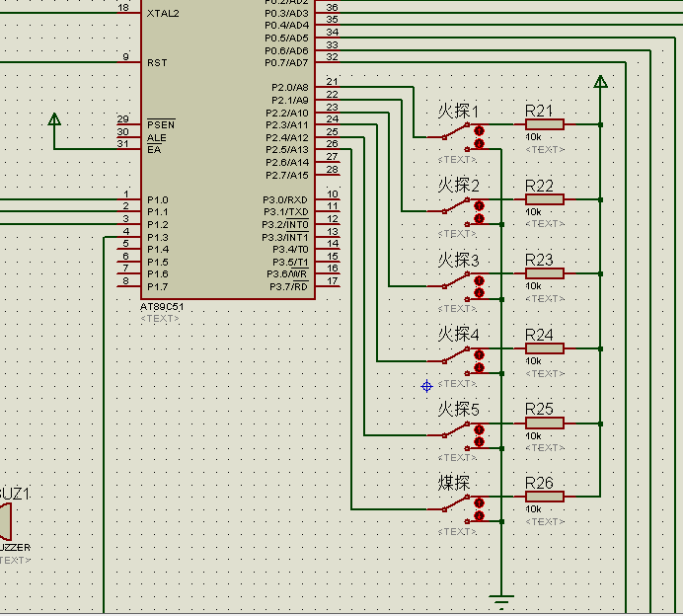Screen dimensions: 683x616
Task: Click the down-arrow actuator on switch 火探3
Action: click(479, 293)
